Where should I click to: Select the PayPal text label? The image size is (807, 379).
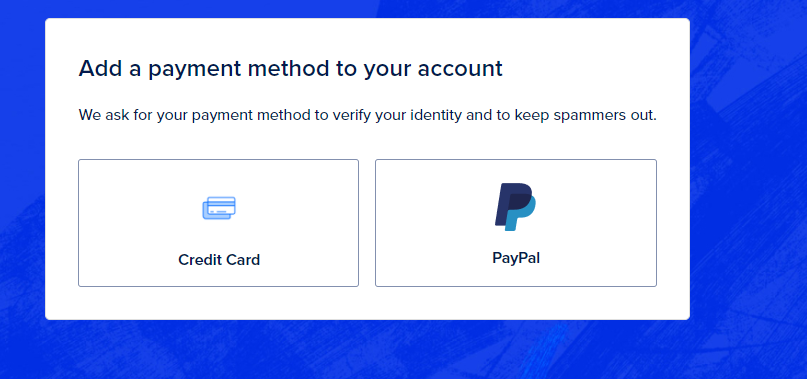516,258
